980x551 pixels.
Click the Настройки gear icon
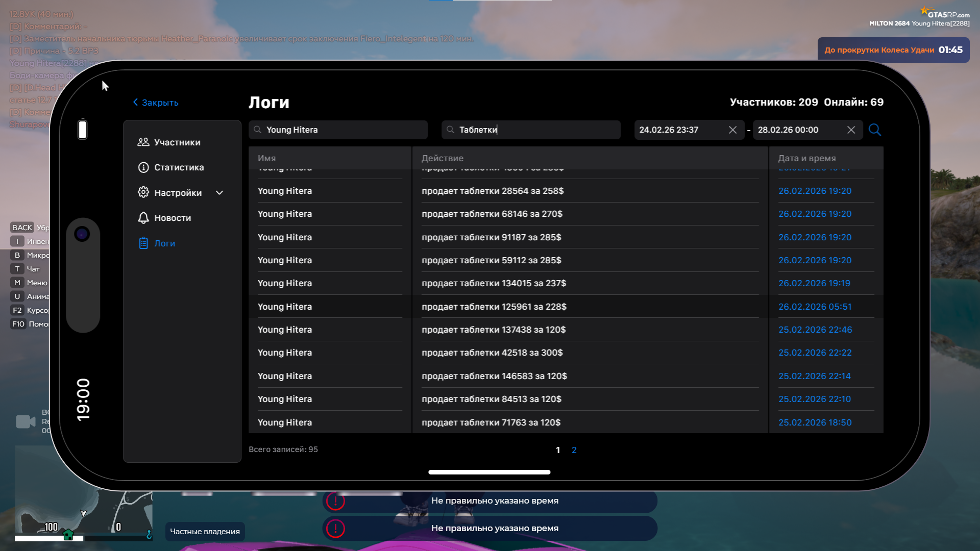point(143,192)
